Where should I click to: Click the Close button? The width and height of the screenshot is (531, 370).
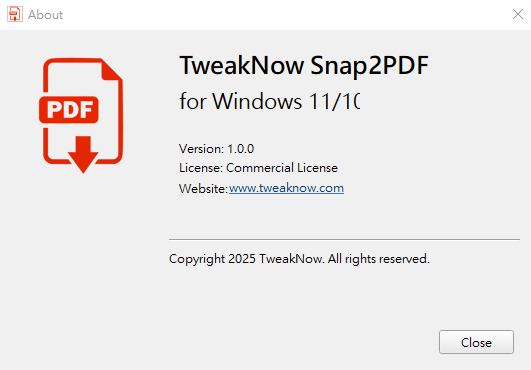pyautogui.click(x=476, y=342)
